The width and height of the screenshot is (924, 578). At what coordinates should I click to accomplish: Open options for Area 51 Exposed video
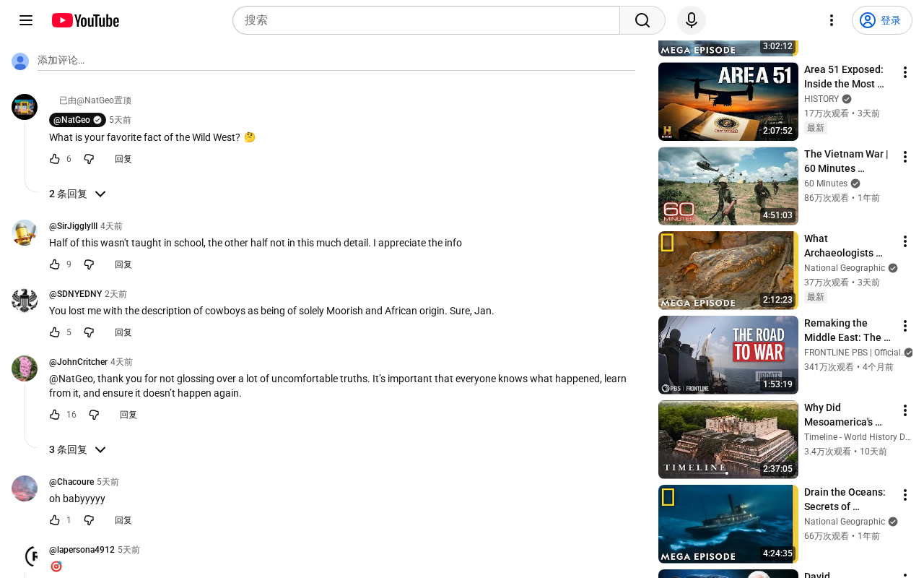click(x=905, y=72)
